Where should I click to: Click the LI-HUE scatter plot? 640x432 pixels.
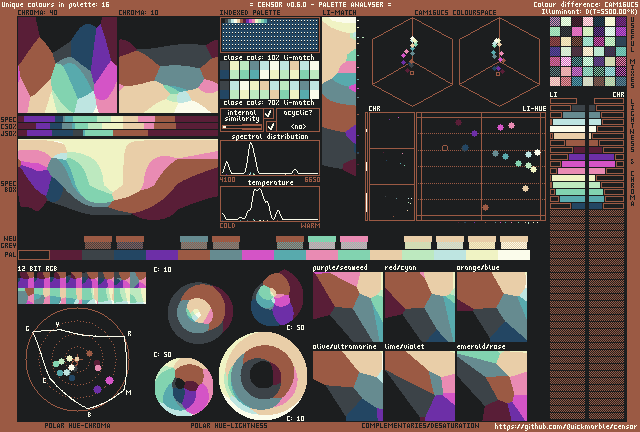coord(481,167)
